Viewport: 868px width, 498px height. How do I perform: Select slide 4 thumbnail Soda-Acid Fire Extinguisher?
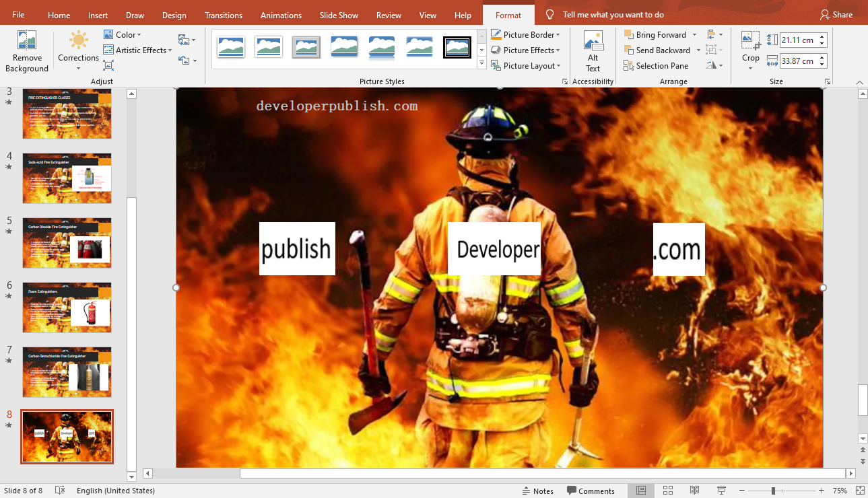pos(67,178)
